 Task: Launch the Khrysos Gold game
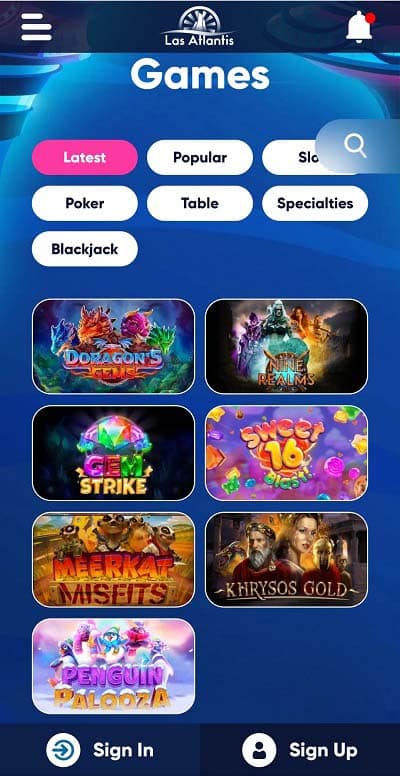pos(287,560)
